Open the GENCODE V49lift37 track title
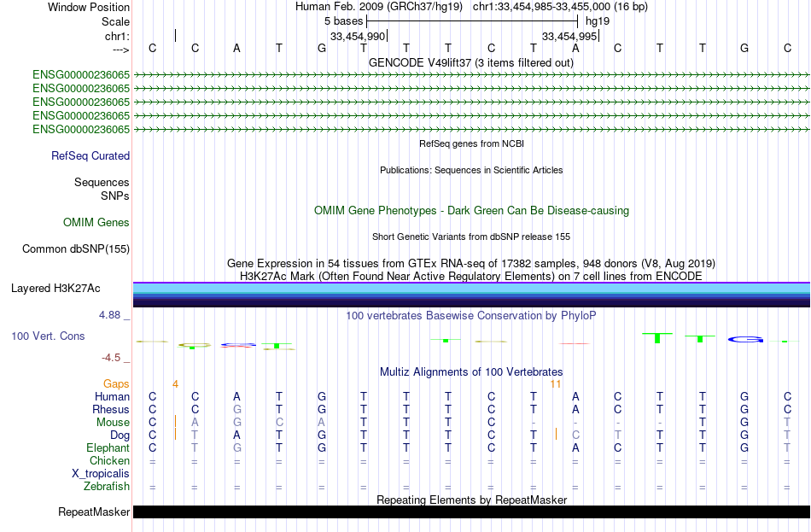Screen dimensions: 811x532 pos(470,62)
